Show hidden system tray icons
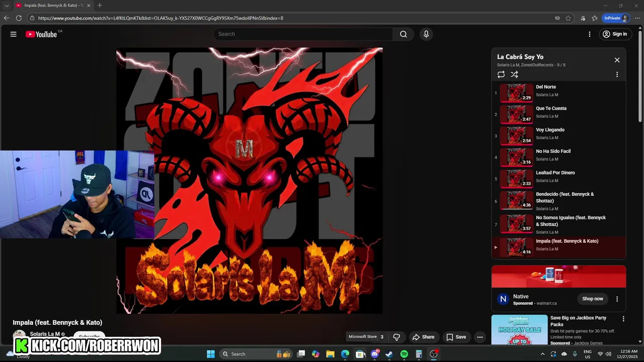 click(x=542, y=354)
